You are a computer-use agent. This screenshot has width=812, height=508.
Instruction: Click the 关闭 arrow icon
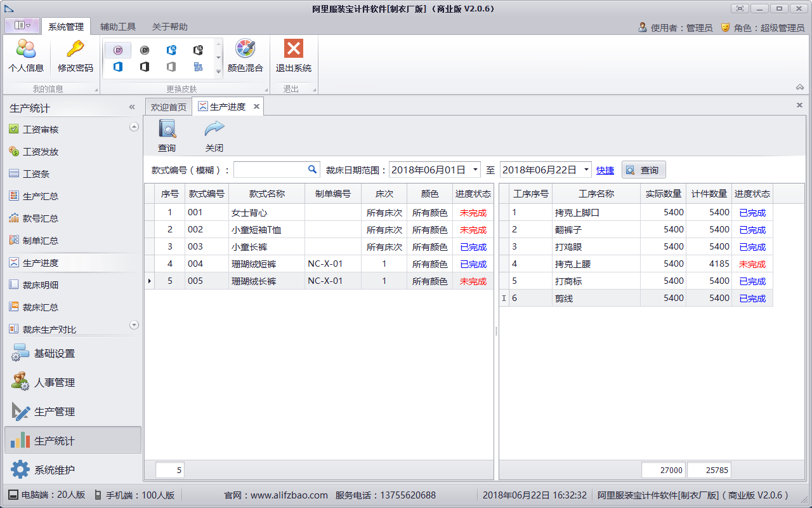[214, 130]
